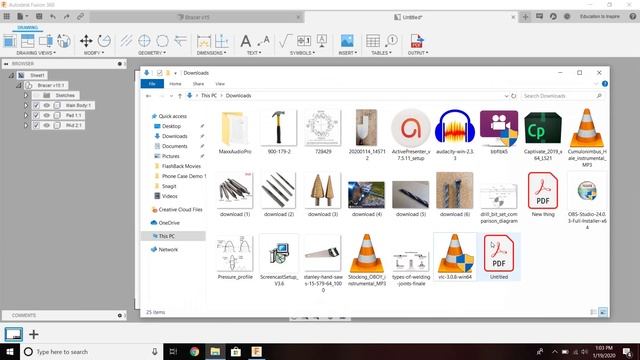The image size is (640, 360).
Task: Click the Output PDF icon
Action: [x=417, y=41]
